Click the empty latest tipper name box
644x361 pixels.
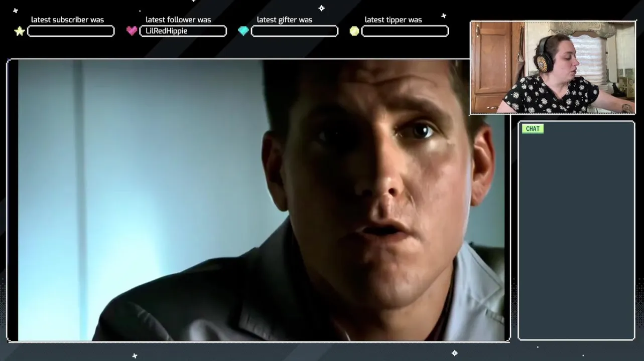[405, 31]
